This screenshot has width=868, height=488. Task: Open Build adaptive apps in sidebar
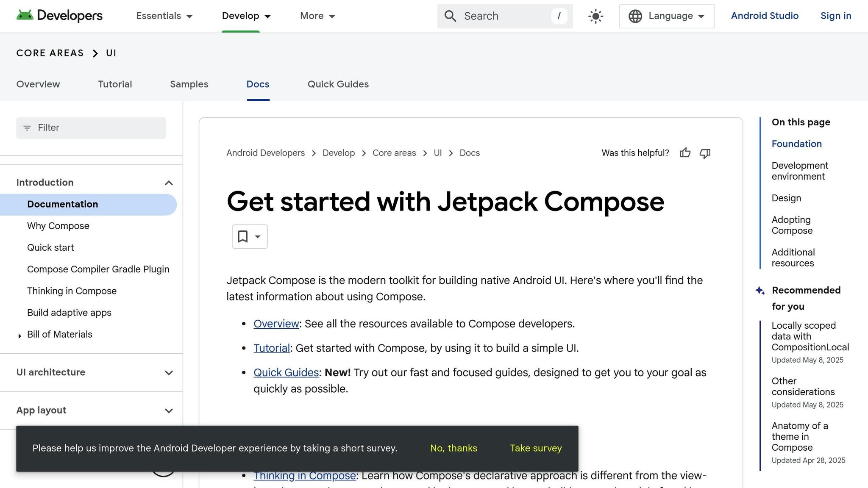(x=69, y=313)
